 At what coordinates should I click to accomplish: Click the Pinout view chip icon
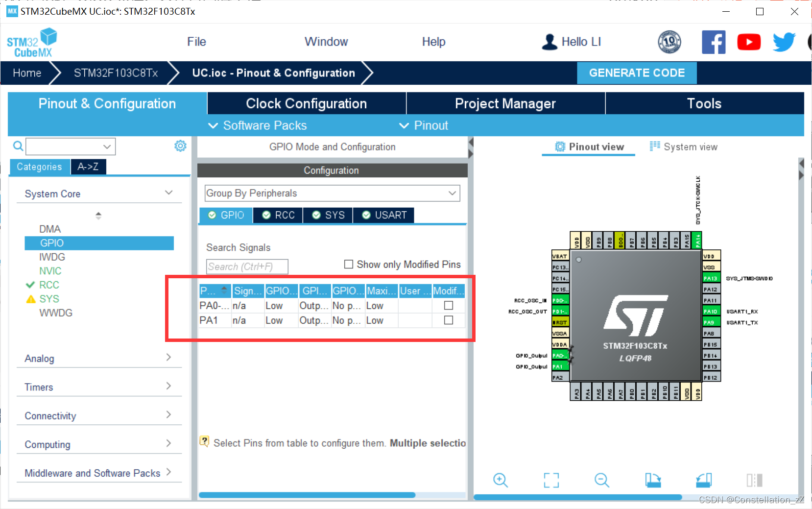[560, 146]
